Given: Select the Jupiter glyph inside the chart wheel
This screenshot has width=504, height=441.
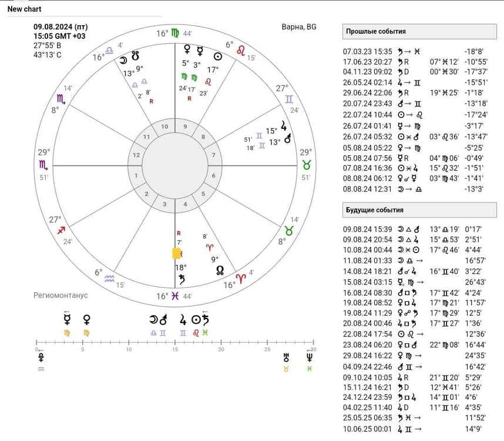Looking at the screenshot, I should (x=284, y=126).
